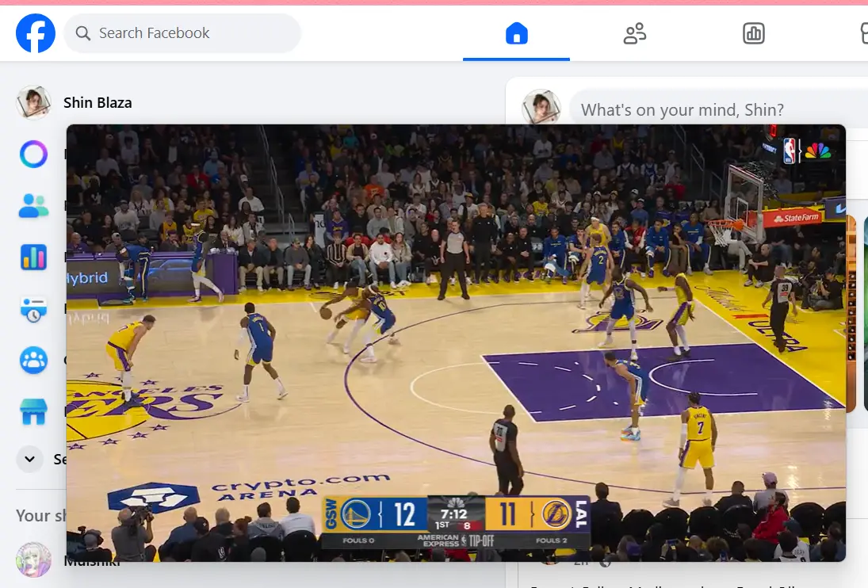The width and height of the screenshot is (868, 588).
Task: Open Professional dashboard bar-chart icon in sidebar
Action: [x=34, y=258]
